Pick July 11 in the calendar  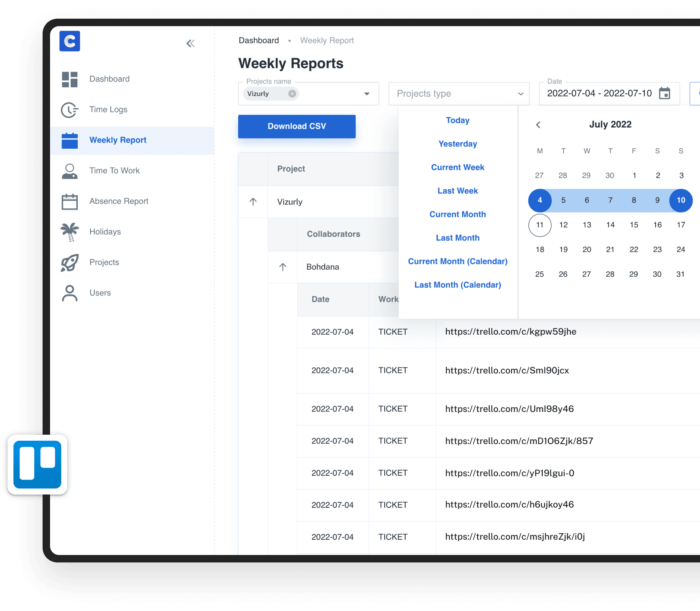coord(540,225)
